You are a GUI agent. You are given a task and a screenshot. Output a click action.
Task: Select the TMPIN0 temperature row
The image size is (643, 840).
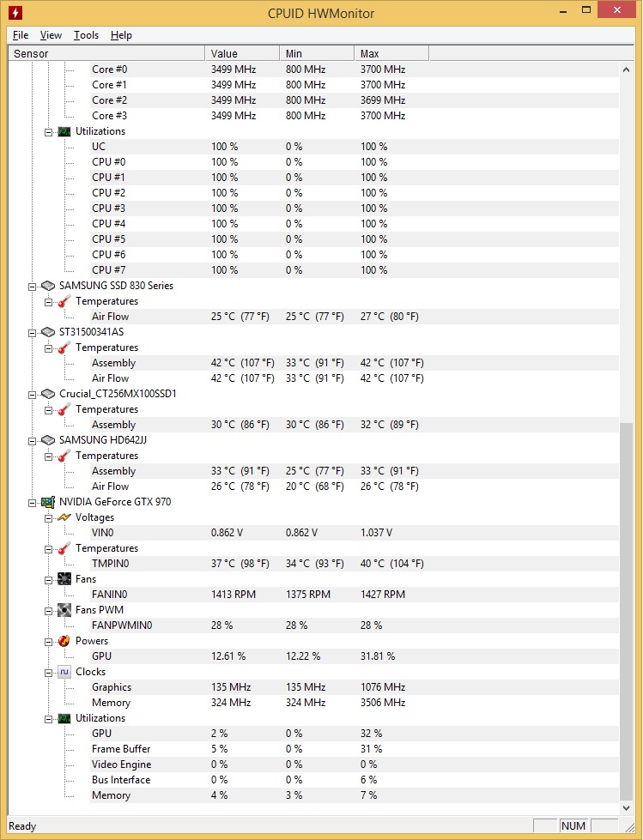313,564
